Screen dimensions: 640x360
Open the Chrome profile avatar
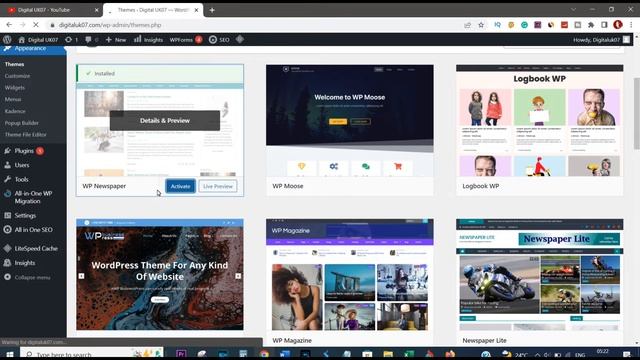click(618, 25)
